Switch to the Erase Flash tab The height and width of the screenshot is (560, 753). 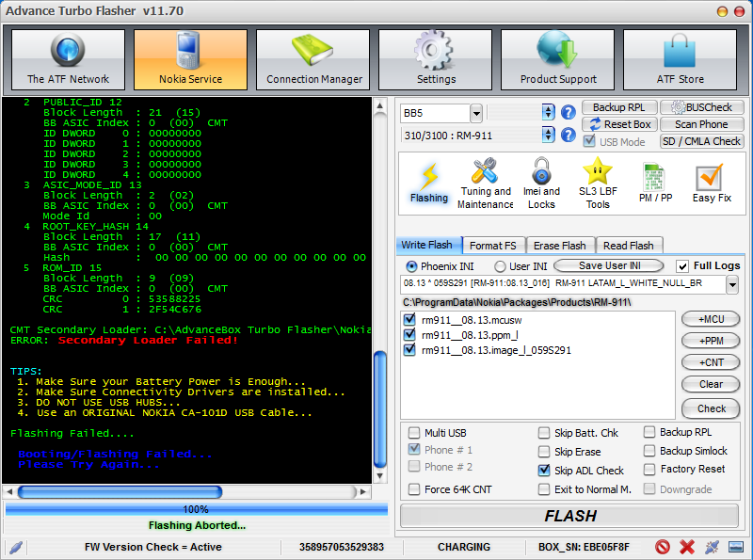point(560,246)
